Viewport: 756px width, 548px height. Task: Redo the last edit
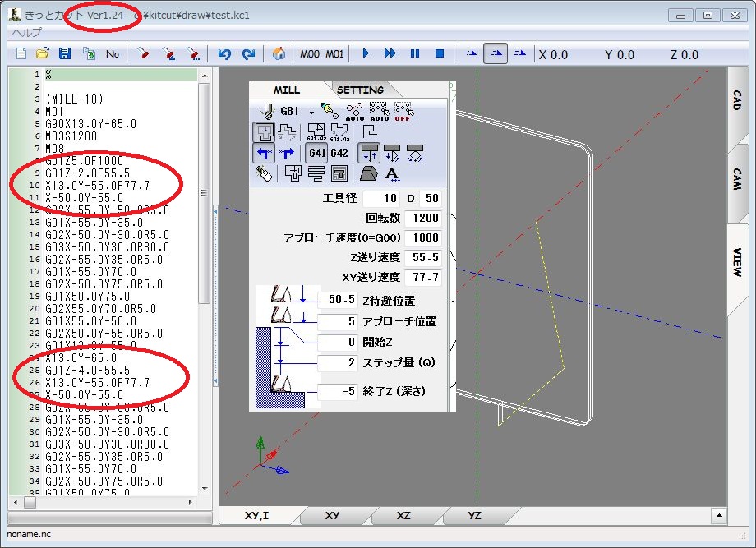click(x=248, y=53)
